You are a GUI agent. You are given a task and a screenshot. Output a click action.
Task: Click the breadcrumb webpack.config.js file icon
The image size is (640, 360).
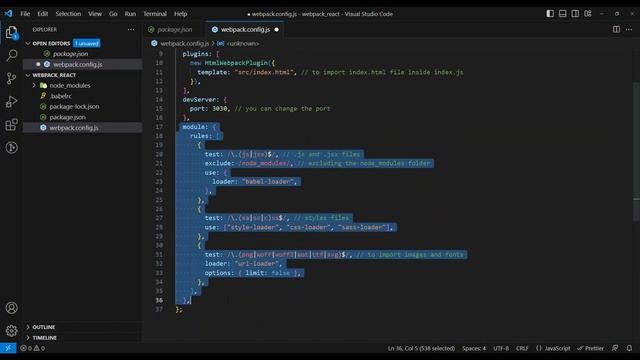(x=154, y=43)
